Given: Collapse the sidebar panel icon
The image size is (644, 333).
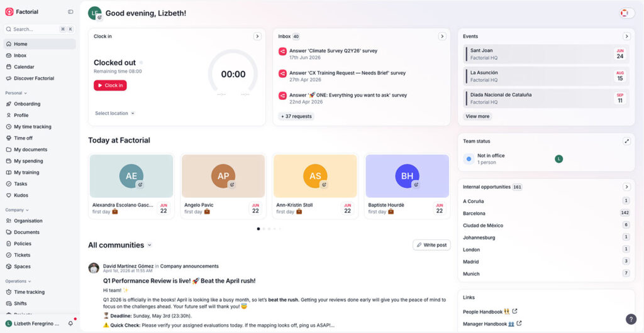Looking at the screenshot, I should (x=70, y=12).
